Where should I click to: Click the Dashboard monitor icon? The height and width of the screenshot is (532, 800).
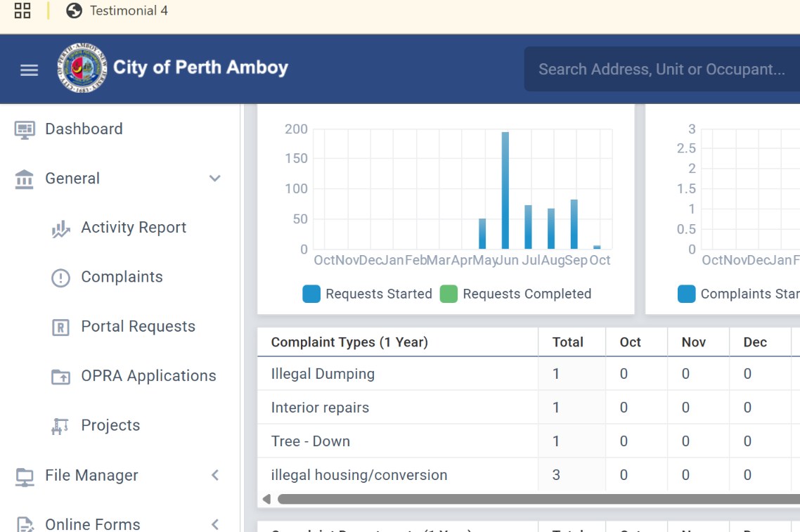(x=25, y=129)
